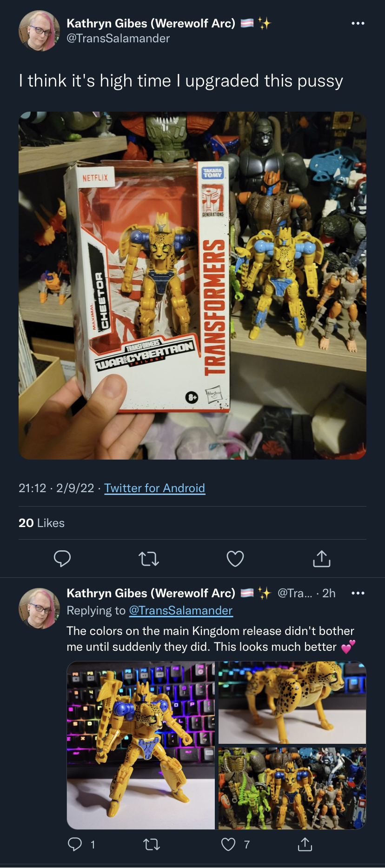This screenshot has width=385, height=868.
Task: Open the @TransSalamander mention link in reply
Action: tap(180, 610)
